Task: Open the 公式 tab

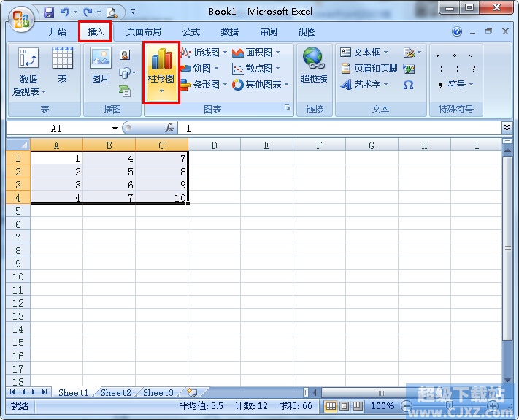Action: (x=191, y=32)
